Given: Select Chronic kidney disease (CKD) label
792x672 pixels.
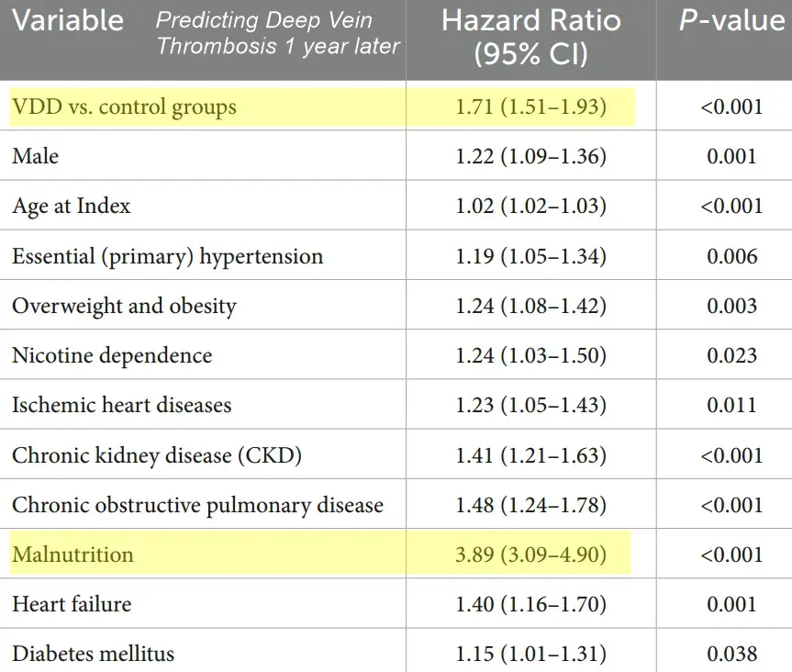Looking at the screenshot, I should click(x=157, y=455).
